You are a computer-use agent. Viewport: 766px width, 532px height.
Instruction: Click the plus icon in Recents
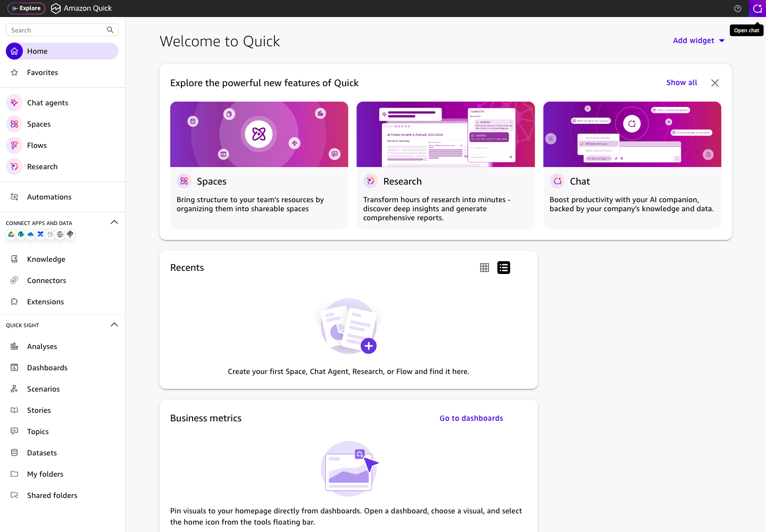[369, 346]
